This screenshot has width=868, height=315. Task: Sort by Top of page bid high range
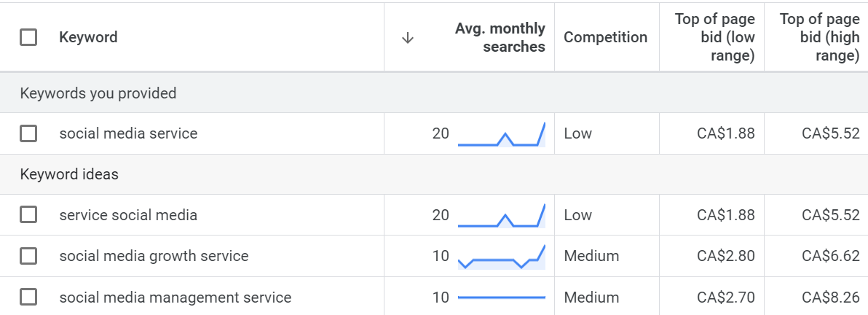coord(819,37)
